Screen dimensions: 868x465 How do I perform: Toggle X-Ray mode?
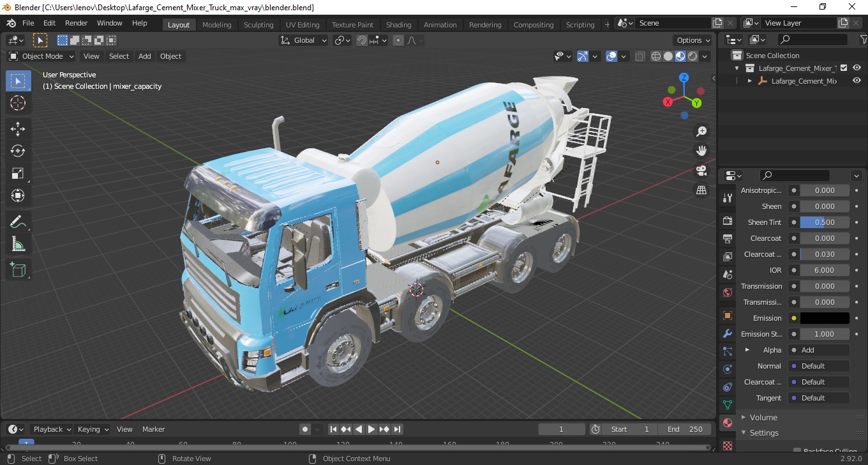tap(640, 56)
